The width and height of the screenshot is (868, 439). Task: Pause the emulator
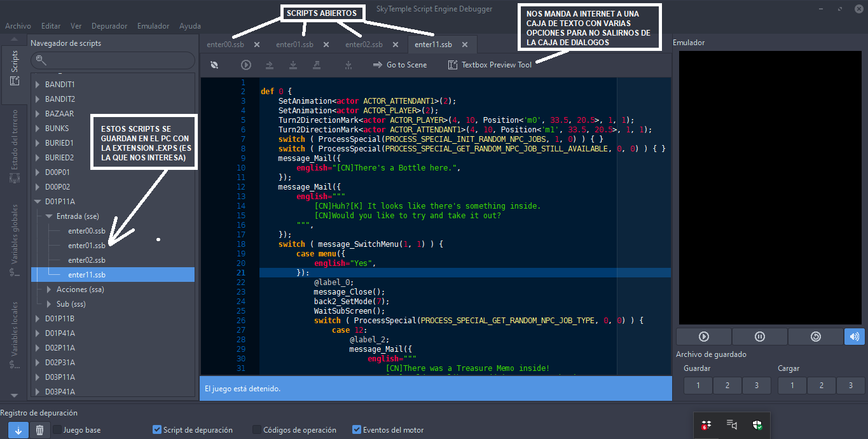click(759, 337)
